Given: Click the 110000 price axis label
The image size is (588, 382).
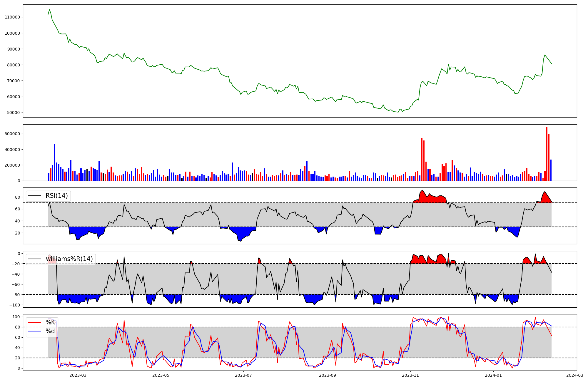Looking at the screenshot, I should 12,17.
